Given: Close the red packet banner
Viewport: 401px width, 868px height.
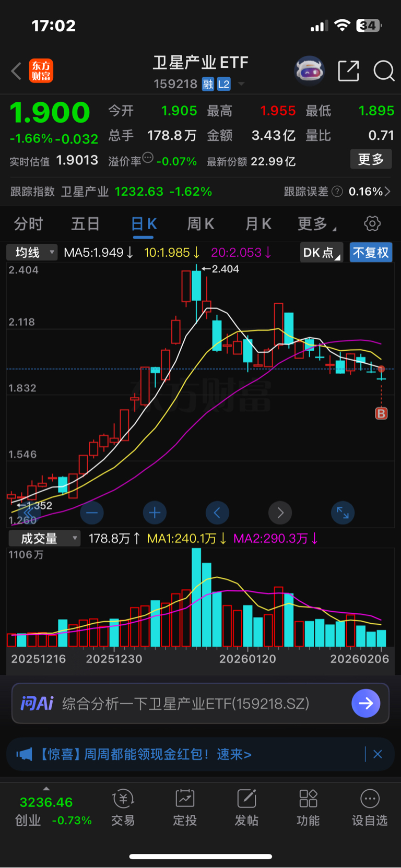Looking at the screenshot, I should pos(378,754).
